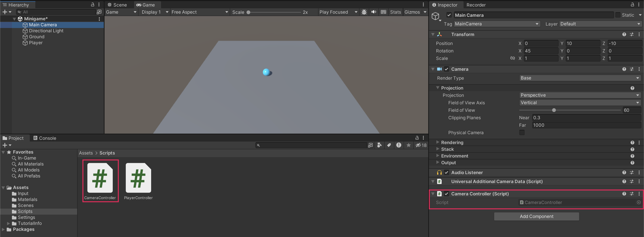Disable the Camera Controller script checkbox

[446, 194]
